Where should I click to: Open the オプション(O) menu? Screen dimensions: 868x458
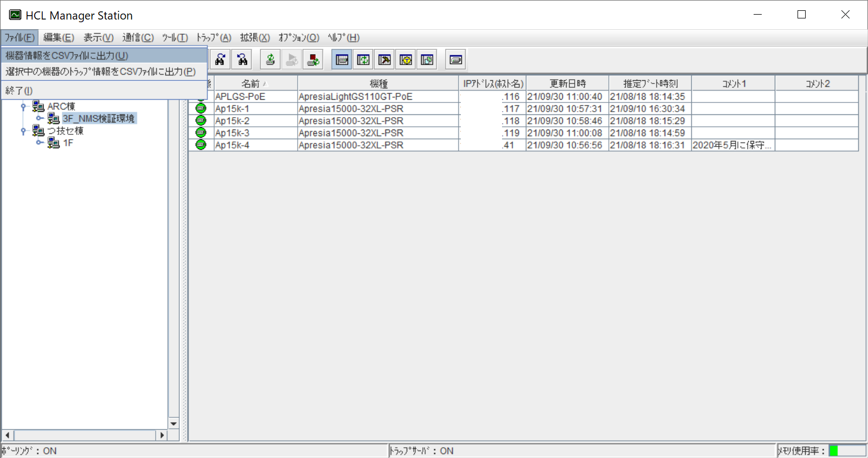(x=299, y=37)
